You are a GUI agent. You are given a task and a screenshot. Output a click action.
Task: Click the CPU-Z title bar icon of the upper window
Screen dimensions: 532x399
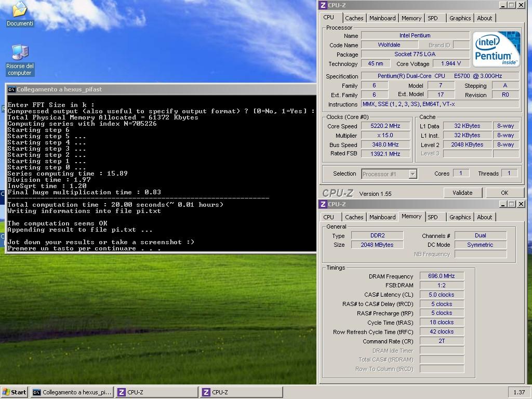(323, 5)
